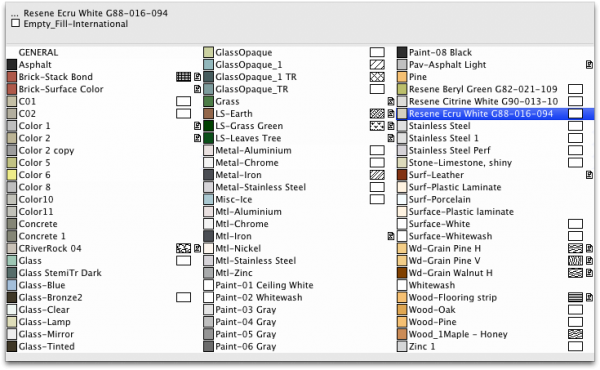Click the GlassOpaque_1 TR cross-hatch fill icon

377,77
